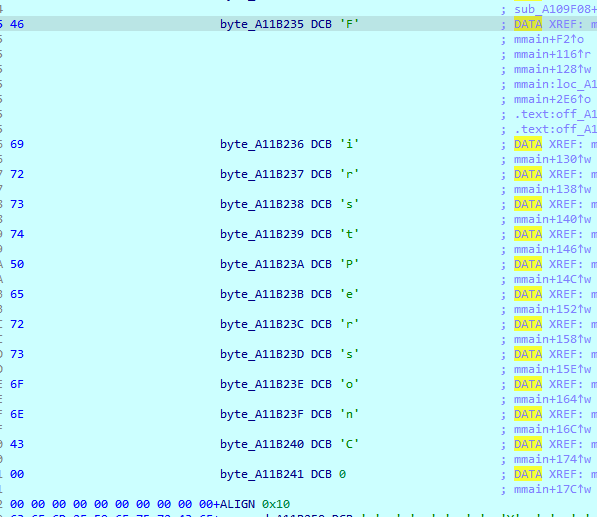Viewport: 597px width, 517px height.
Task: Click the hex byte 6F
Action: pyautogui.click(x=17, y=384)
